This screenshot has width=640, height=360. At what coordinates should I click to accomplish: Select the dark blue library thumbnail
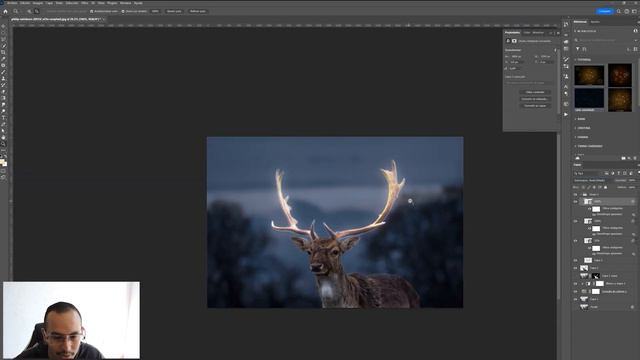pos(589,99)
